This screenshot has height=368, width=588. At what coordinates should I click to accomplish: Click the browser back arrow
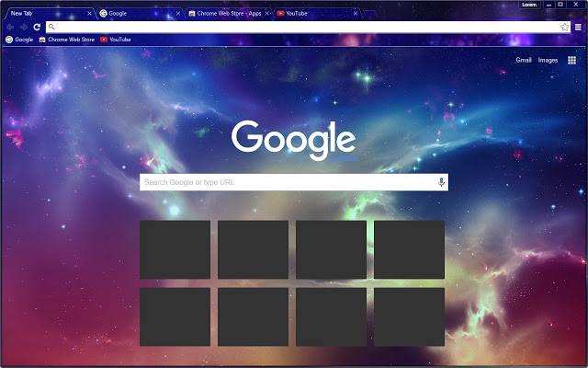(x=10, y=27)
